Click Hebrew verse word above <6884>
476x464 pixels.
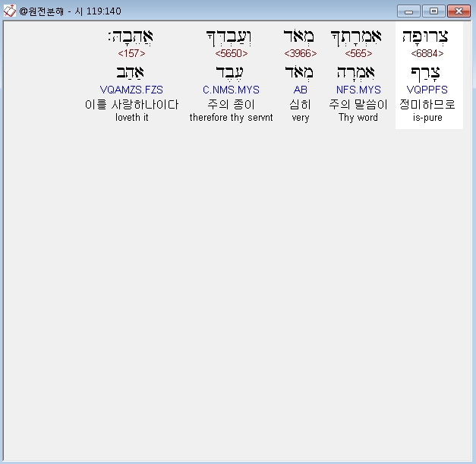point(425,37)
